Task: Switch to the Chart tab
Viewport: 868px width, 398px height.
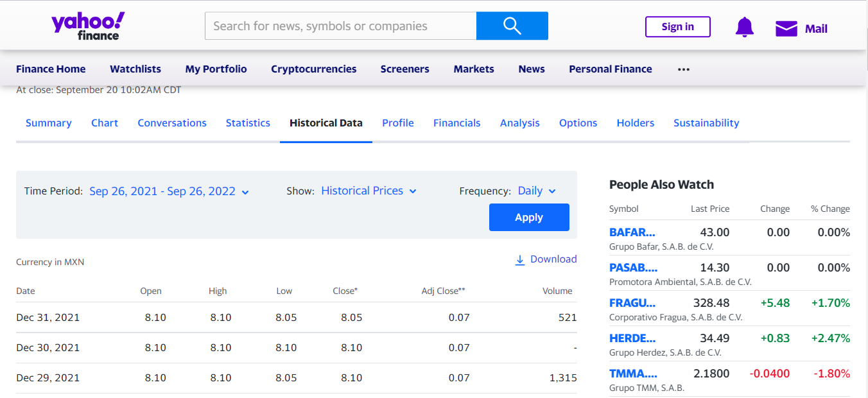Action: click(x=105, y=123)
